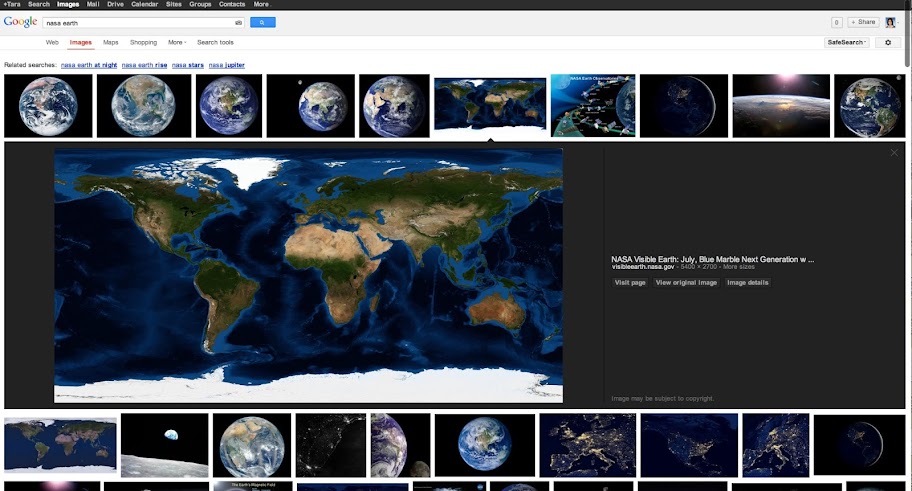Open the user profile avatar
Screen dimensions: 912x491
[890, 22]
